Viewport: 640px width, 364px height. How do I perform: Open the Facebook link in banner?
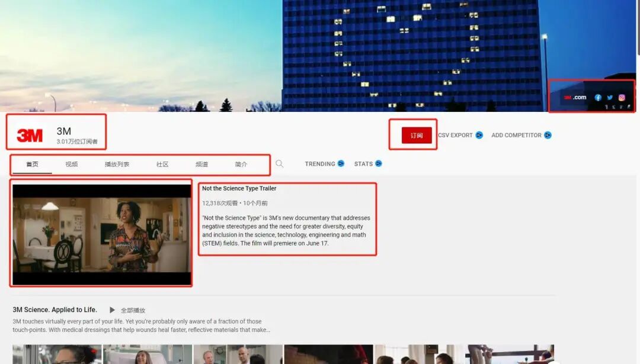coord(597,98)
